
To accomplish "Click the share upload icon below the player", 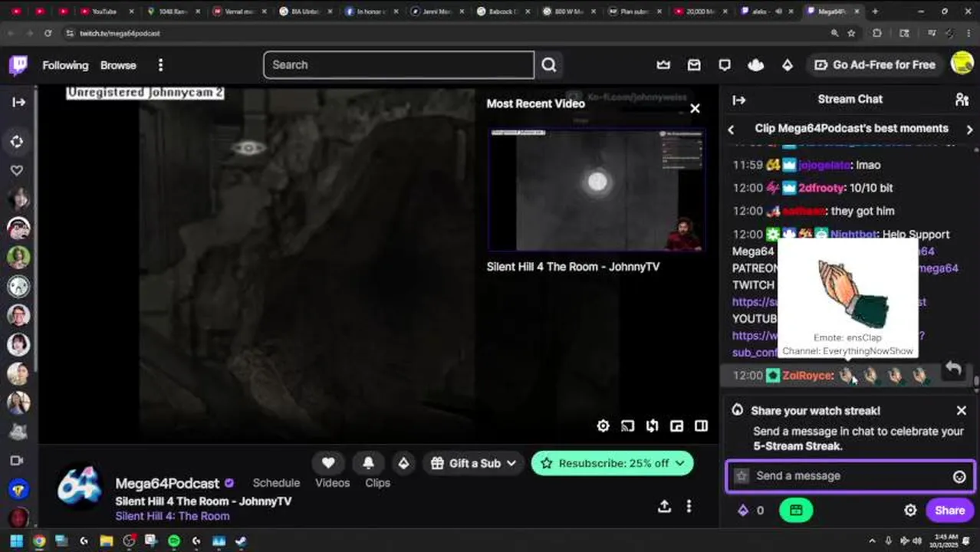I will coord(664,507).
